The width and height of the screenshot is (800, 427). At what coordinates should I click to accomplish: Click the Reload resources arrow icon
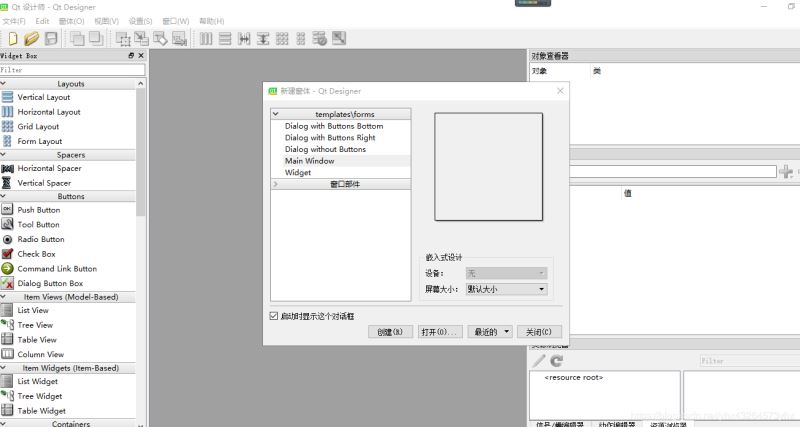tap(557, 361)
